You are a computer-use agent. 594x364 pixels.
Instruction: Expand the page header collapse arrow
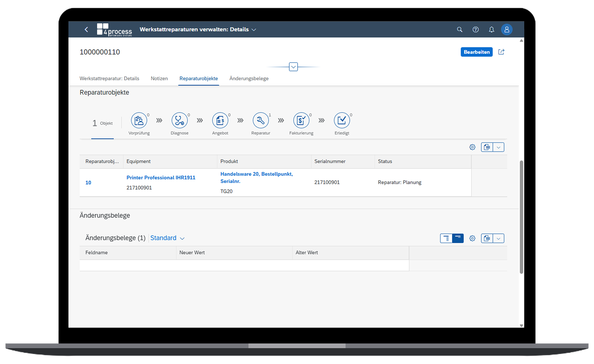(293, 67)
